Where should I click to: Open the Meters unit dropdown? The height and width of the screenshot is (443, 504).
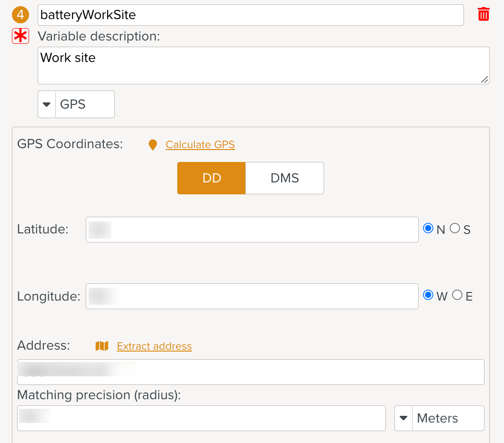coord(439,418)
